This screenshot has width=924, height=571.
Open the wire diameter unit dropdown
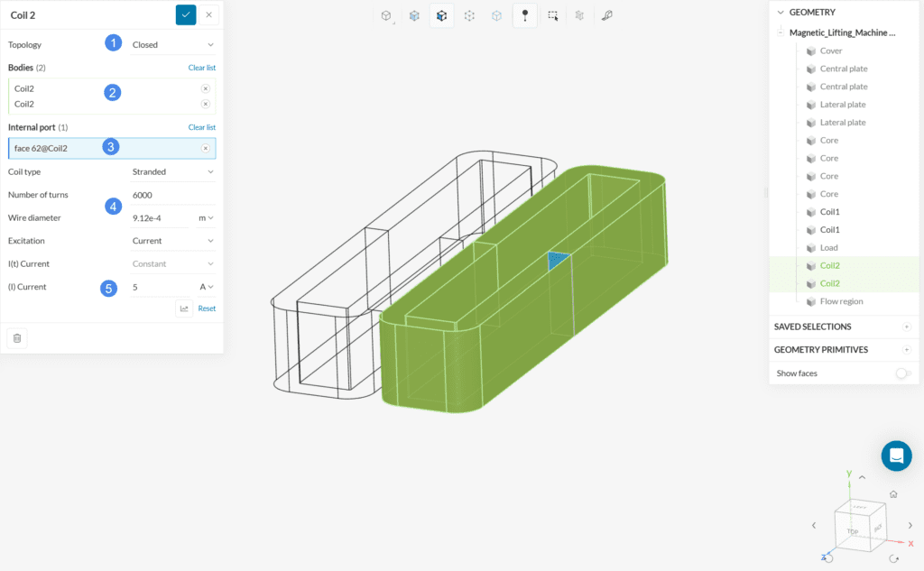tap(205, 217)
